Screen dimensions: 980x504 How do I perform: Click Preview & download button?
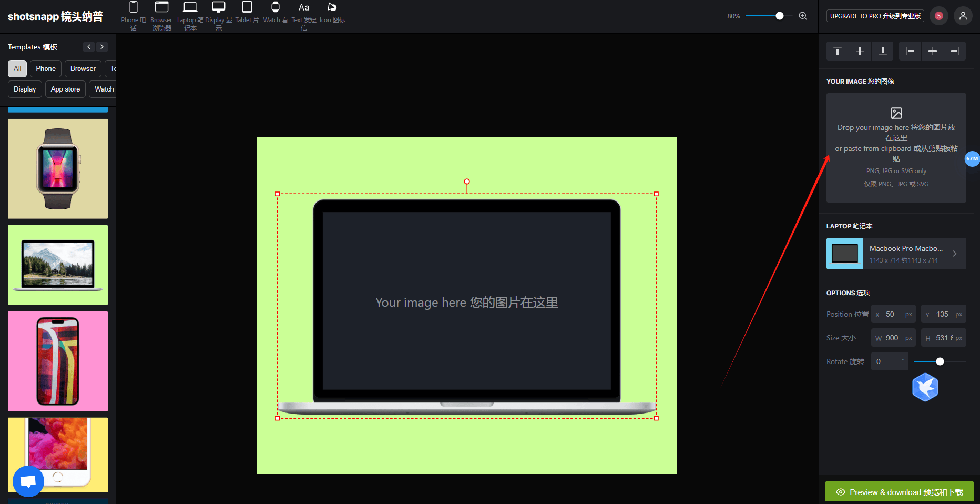[899, 492]
